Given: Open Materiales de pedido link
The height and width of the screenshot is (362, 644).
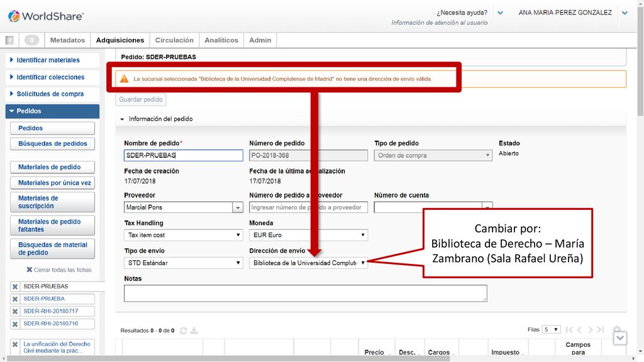Looking at the screenshot, I should [x=52, y=167].
